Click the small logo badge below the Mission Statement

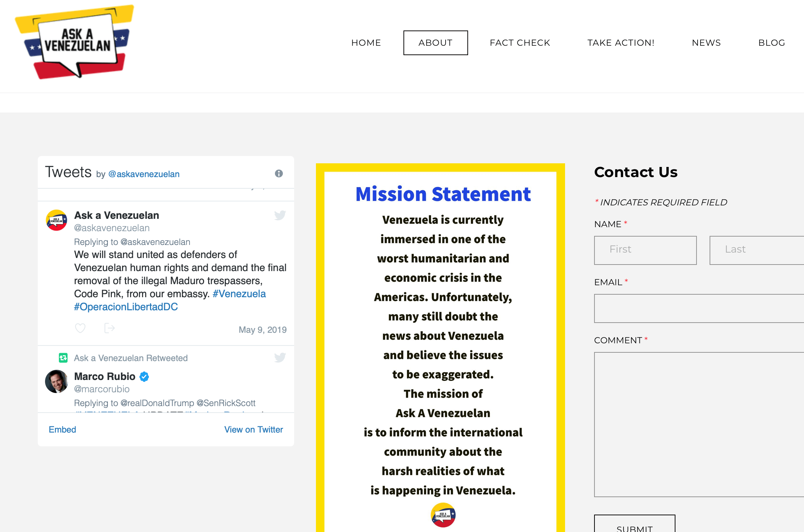443,515
